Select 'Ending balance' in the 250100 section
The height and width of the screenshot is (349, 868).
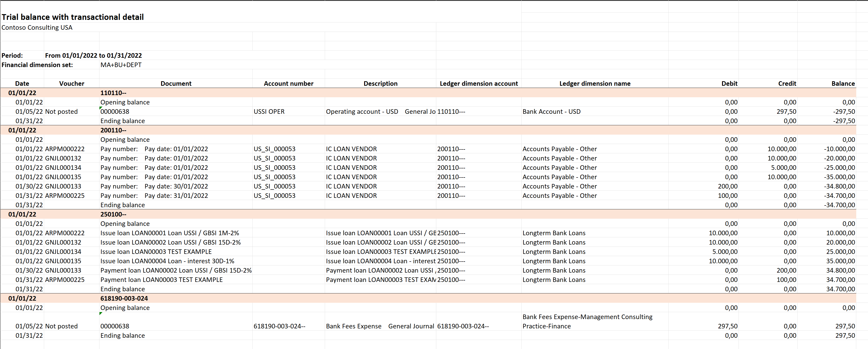point(123,289)
